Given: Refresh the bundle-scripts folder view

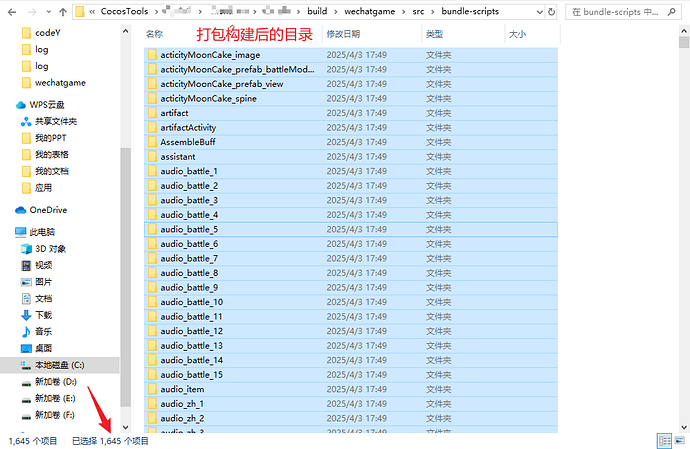Looking at the screenshot, I should pyautogui.click(x=551, y=12).
